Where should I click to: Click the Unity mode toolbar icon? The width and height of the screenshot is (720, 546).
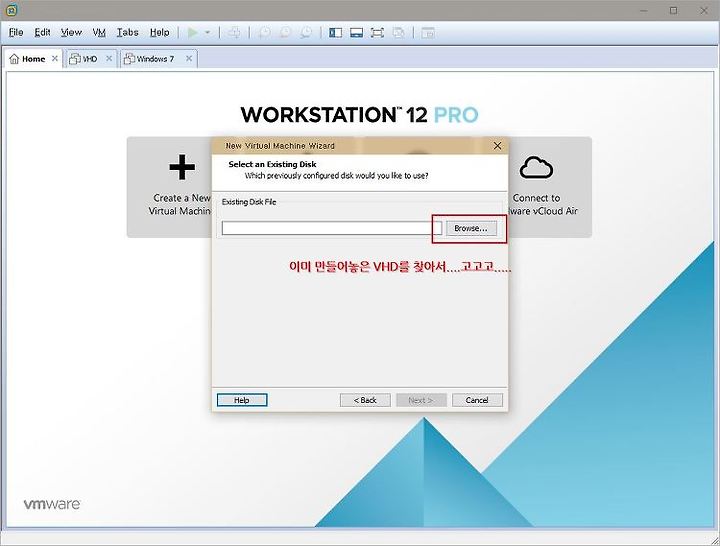399,33
